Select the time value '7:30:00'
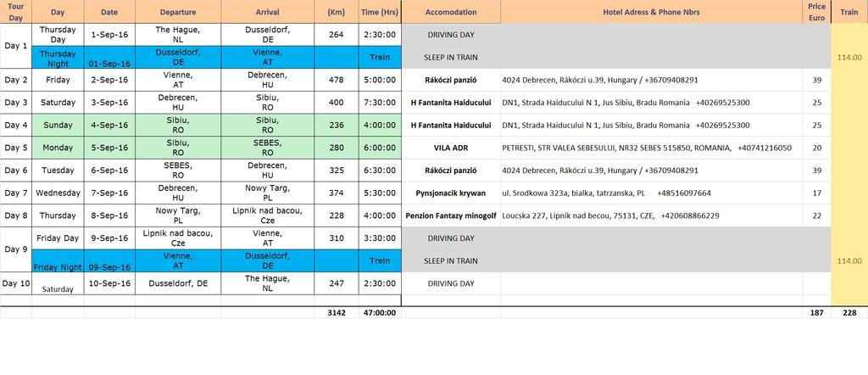 pos(379,103)
